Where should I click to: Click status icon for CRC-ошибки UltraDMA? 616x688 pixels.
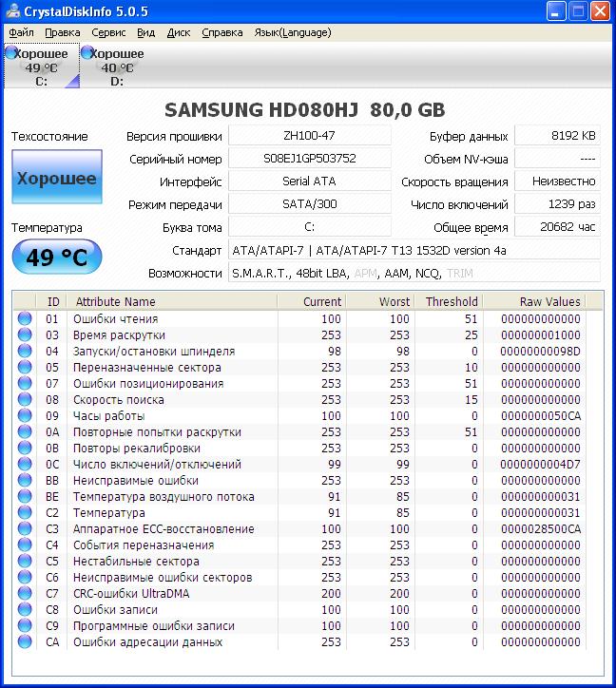(25, 593)
